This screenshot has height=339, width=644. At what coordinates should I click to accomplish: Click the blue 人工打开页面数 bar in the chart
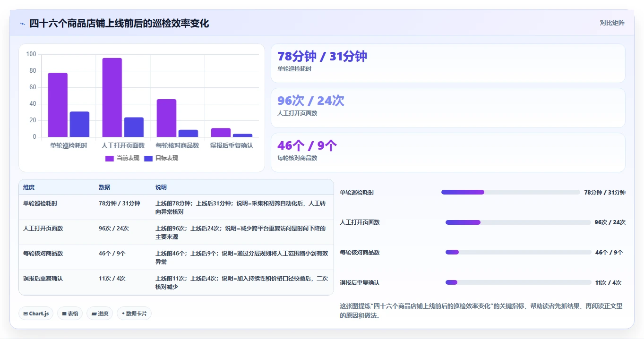[x=134, y=127]
